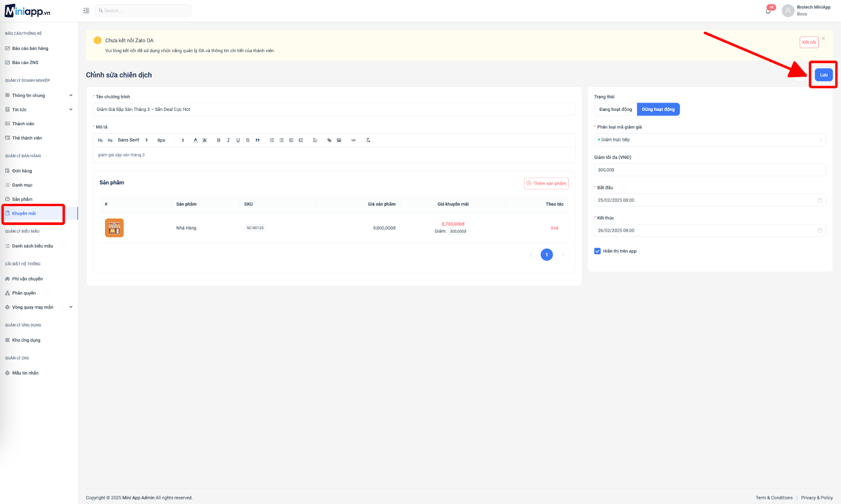
Task: Open the Giảm trực tiếp discount type dropdown
Action: tap(710, 140)
